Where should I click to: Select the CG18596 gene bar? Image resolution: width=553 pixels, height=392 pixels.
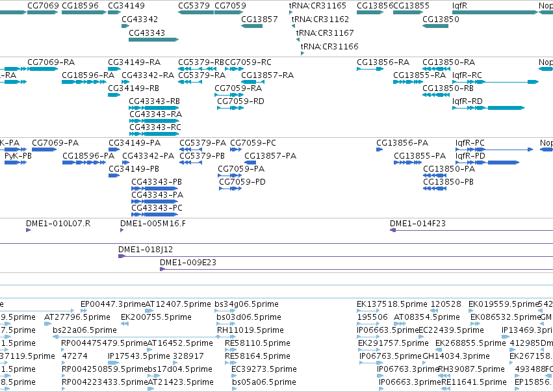tap(84, 12)
